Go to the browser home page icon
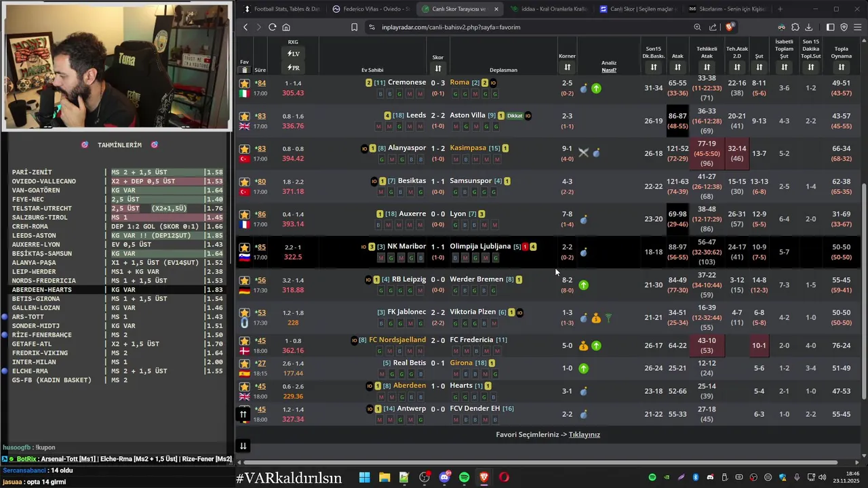This screenshot has height=488, width=868. pos(286,27)
